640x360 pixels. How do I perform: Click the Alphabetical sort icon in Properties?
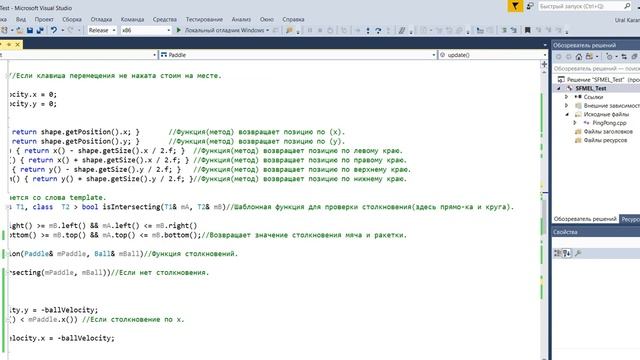coord(567,253)
